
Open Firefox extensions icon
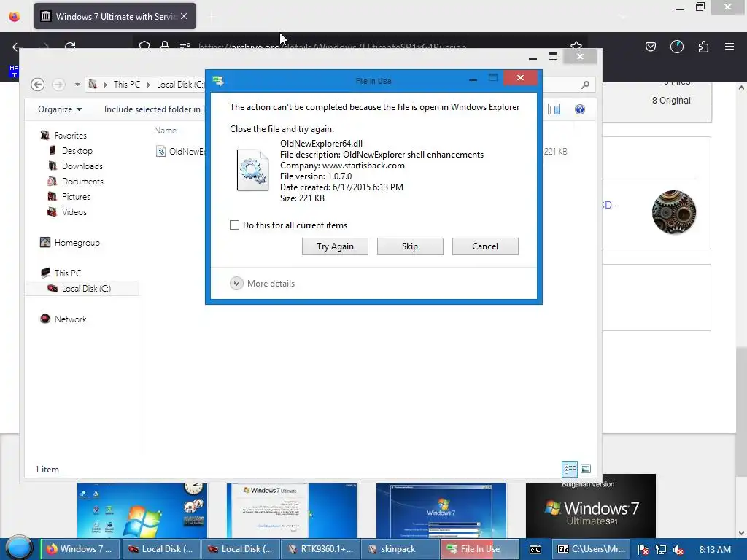coord(703,47)
